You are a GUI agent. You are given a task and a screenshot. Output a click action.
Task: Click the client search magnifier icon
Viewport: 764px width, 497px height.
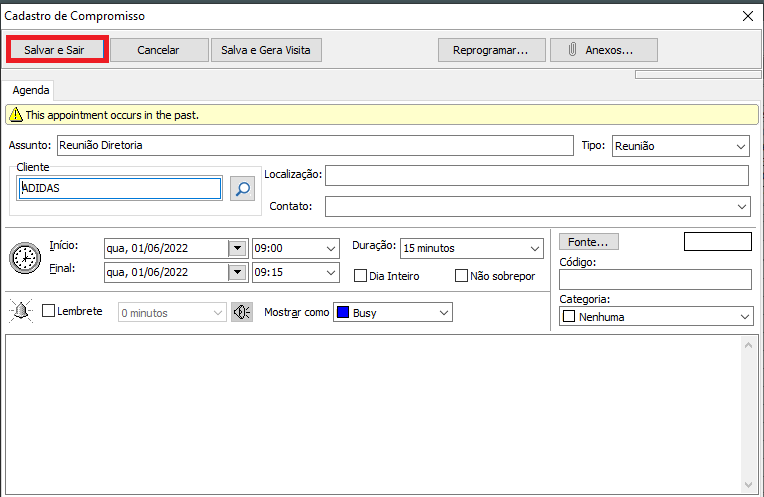(x=242, y=189)
